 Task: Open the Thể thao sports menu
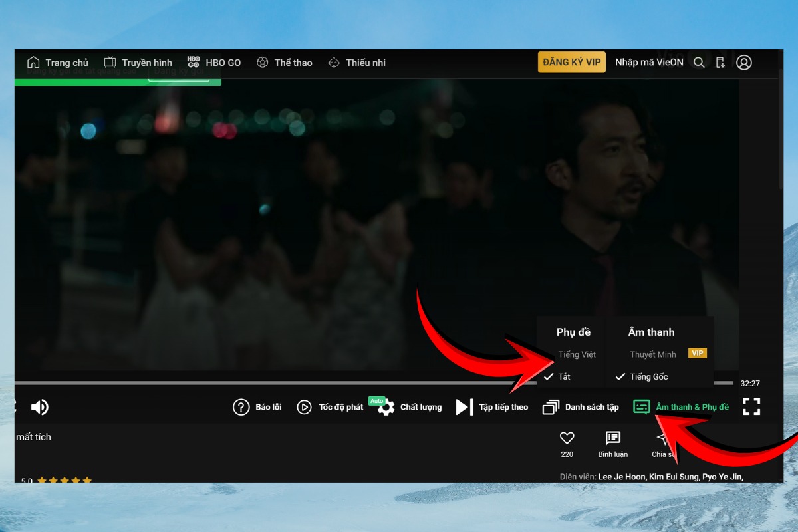[x=284, y=62]
